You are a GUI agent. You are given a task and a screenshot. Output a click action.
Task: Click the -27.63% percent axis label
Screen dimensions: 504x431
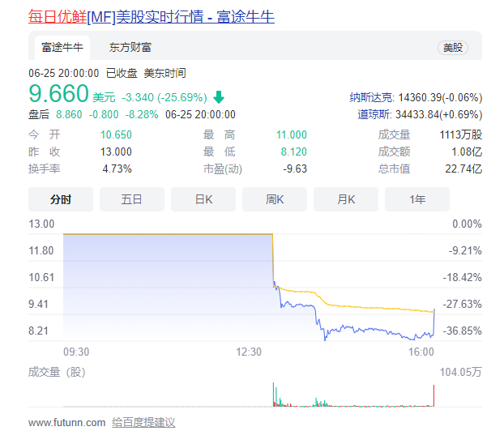click(462, 304)
